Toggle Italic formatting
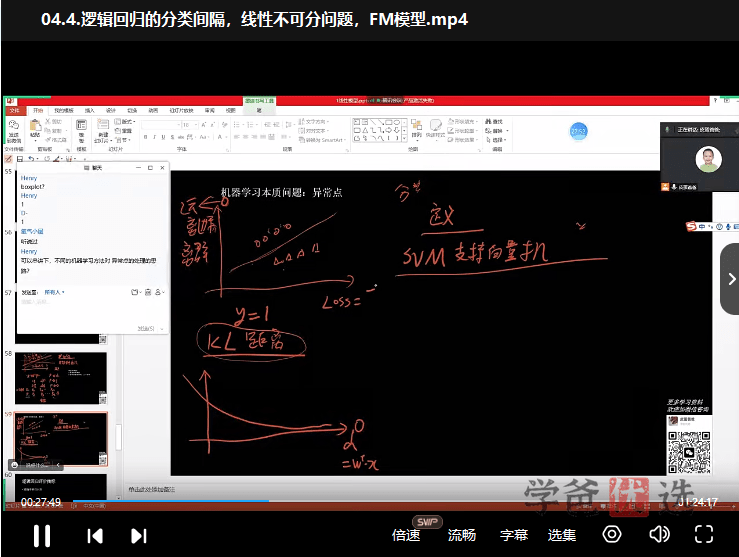Viewport: 739px width, 557px height. pyautogui.click(x=154, y=137)
